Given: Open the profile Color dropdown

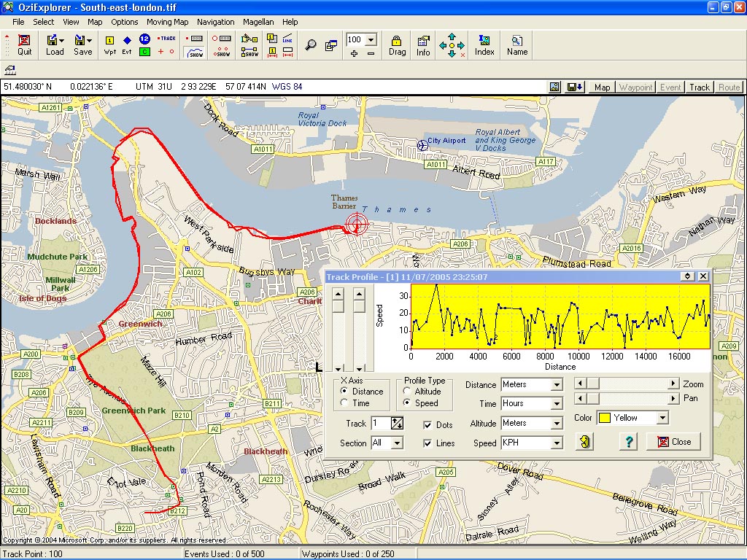Looking at the screenshot, I should point(662,418).
